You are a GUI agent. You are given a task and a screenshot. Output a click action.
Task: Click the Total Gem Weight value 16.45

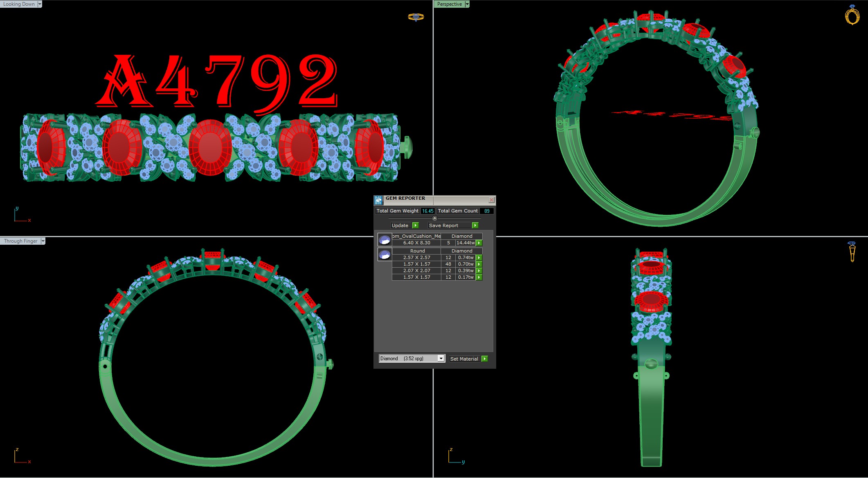click(x=428, y=211)
